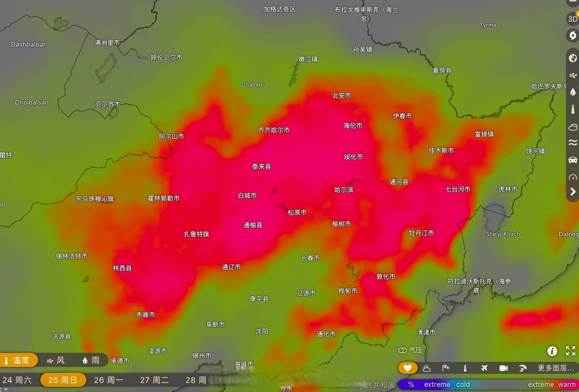Switch to 3D globe view
This screenshot has width=579, height=392.
573,19
